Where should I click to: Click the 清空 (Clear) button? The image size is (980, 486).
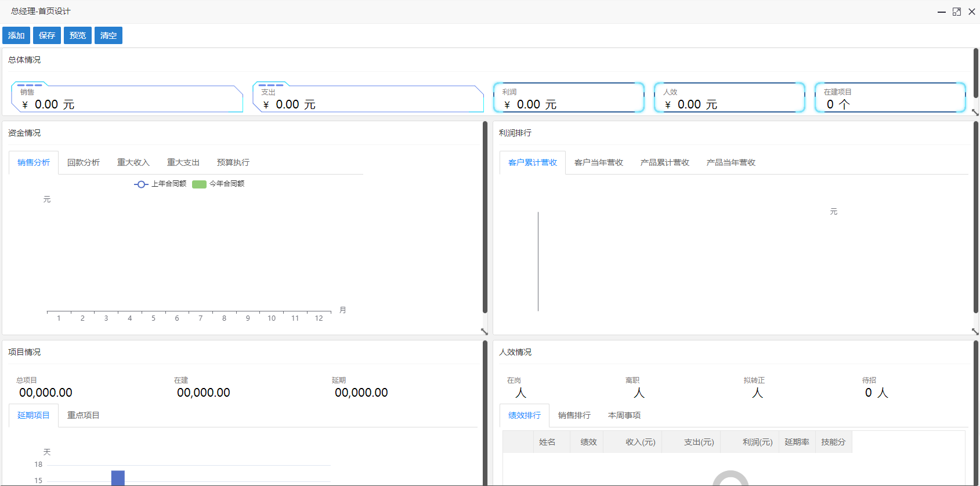109,35
